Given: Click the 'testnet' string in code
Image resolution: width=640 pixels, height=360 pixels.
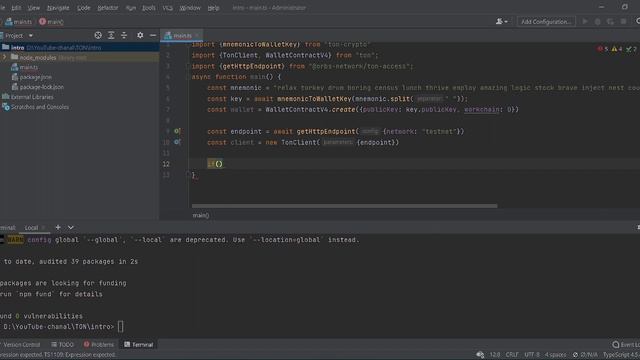Looking at the screenshot, I should [x=439, y=131].
